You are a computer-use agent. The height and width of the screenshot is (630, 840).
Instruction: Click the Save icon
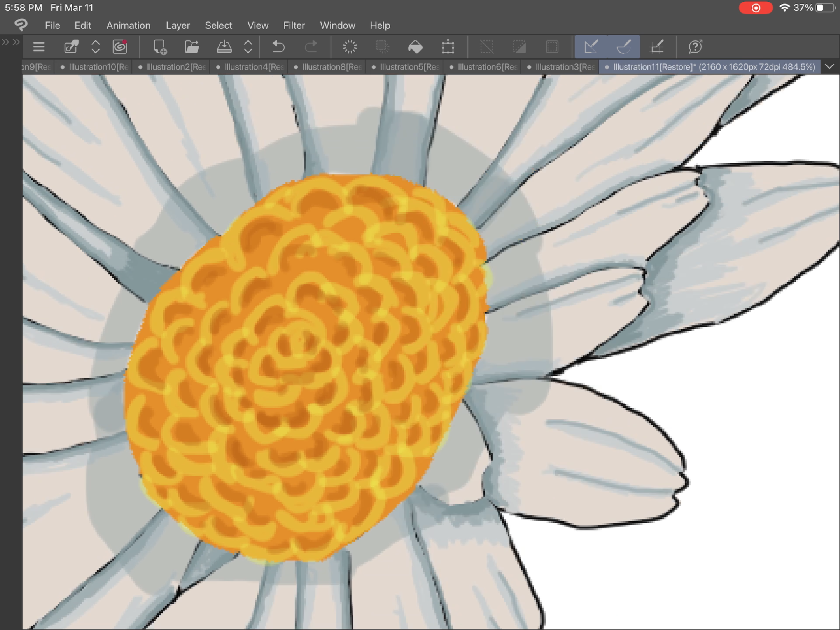224,47
